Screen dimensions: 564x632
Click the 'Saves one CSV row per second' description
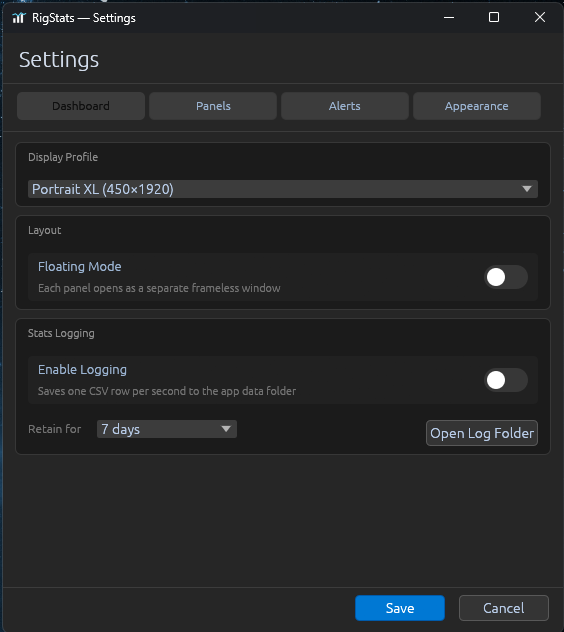click(x=167, y=391)
